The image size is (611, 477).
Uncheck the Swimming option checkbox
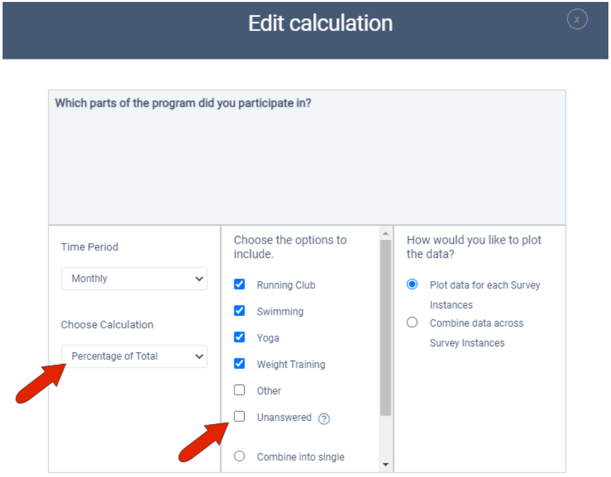coord(239,311)
